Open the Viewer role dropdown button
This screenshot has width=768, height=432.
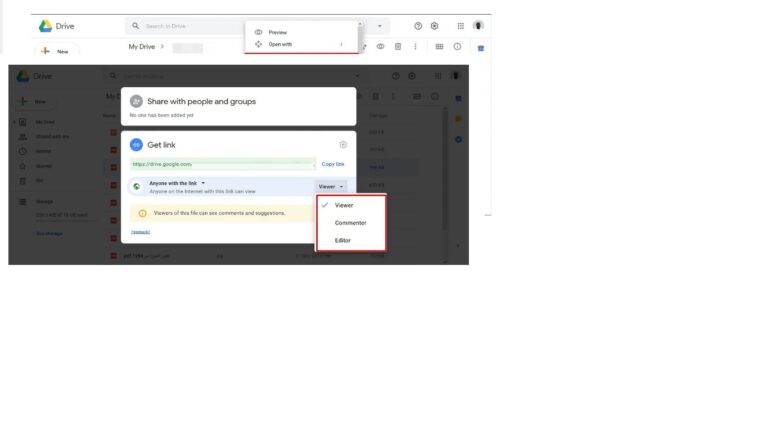click(x=331, y=187)
